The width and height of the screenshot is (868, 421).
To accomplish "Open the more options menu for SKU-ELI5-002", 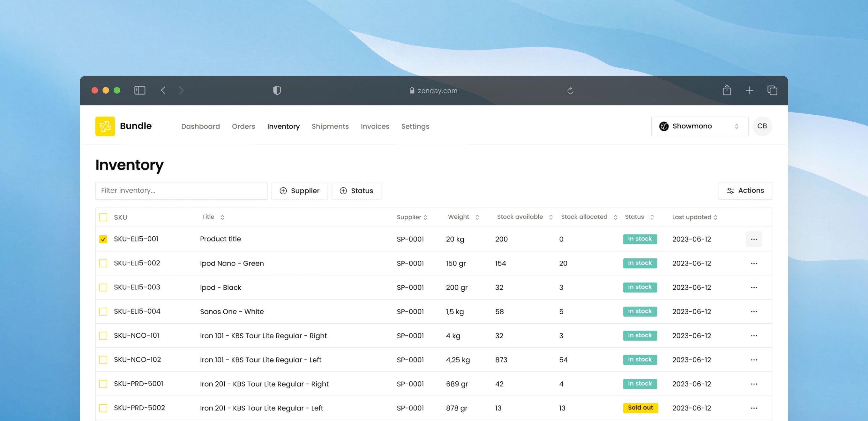I will click(x=753, y=263).
